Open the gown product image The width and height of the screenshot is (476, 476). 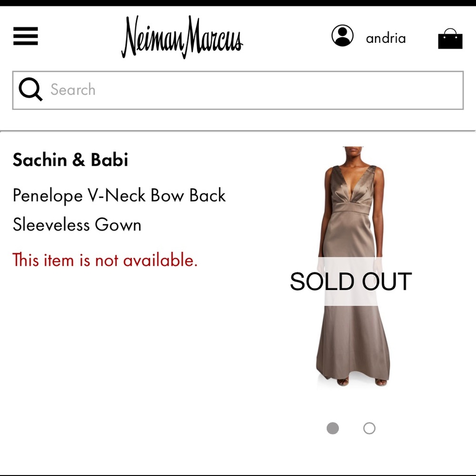(x=352, y=267)
